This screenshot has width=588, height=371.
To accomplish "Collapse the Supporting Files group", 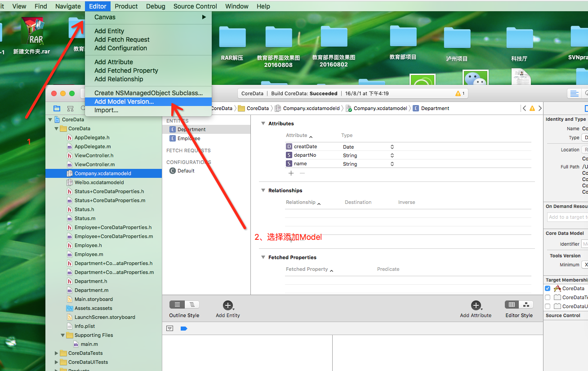I will click(62, 335).
